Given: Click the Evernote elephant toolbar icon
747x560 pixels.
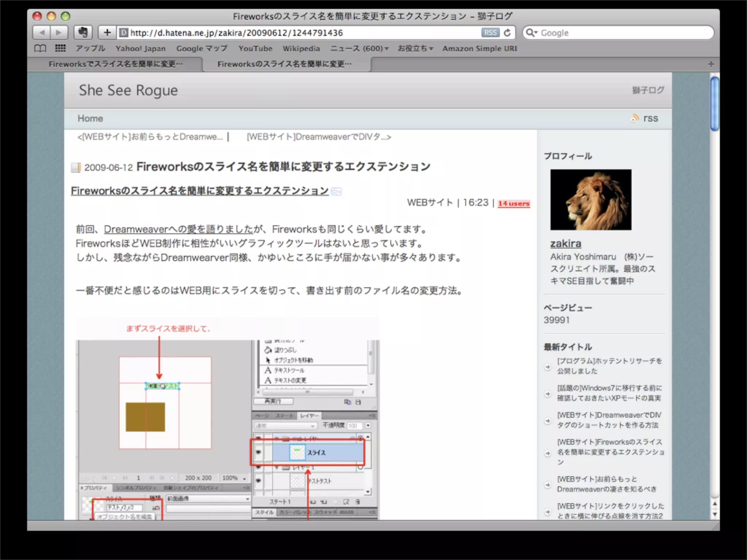Looking at the screenshot, I should coord(83,33).
